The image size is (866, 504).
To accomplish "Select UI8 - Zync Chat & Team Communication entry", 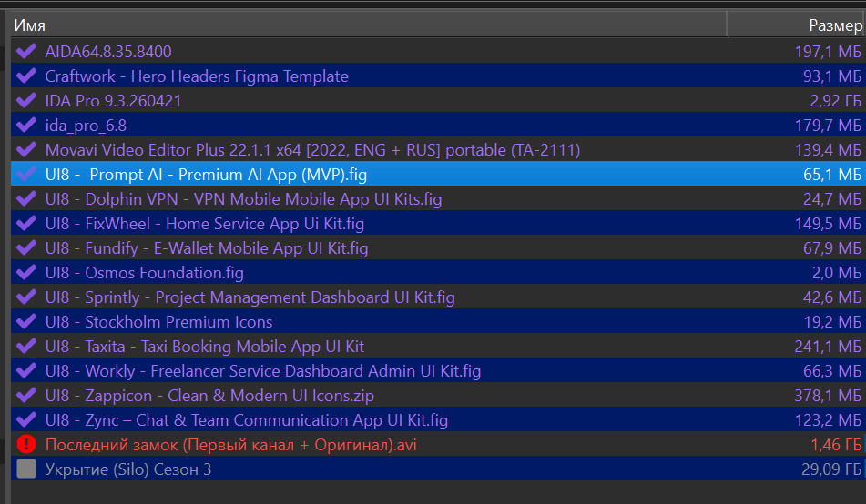I will pos(247,420).
